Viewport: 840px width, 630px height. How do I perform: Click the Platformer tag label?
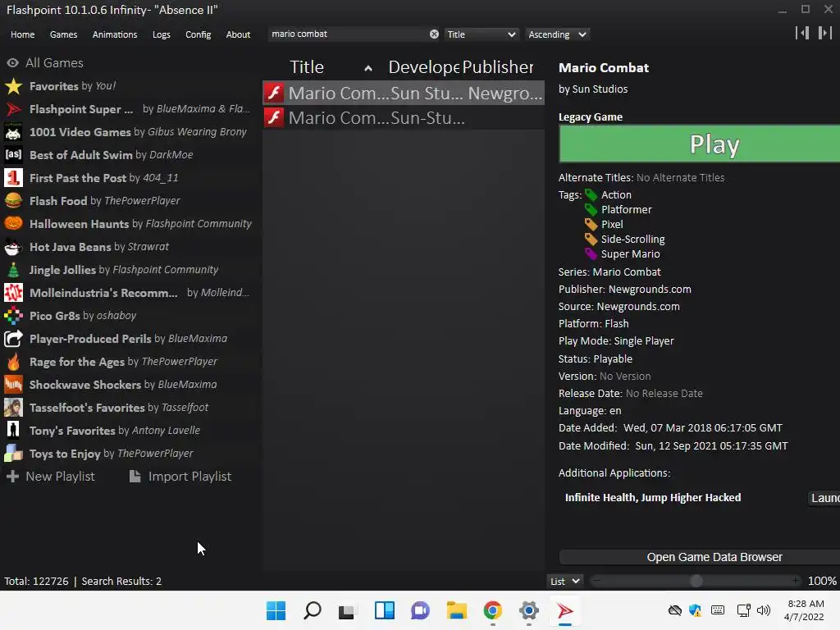click(626, 209)
